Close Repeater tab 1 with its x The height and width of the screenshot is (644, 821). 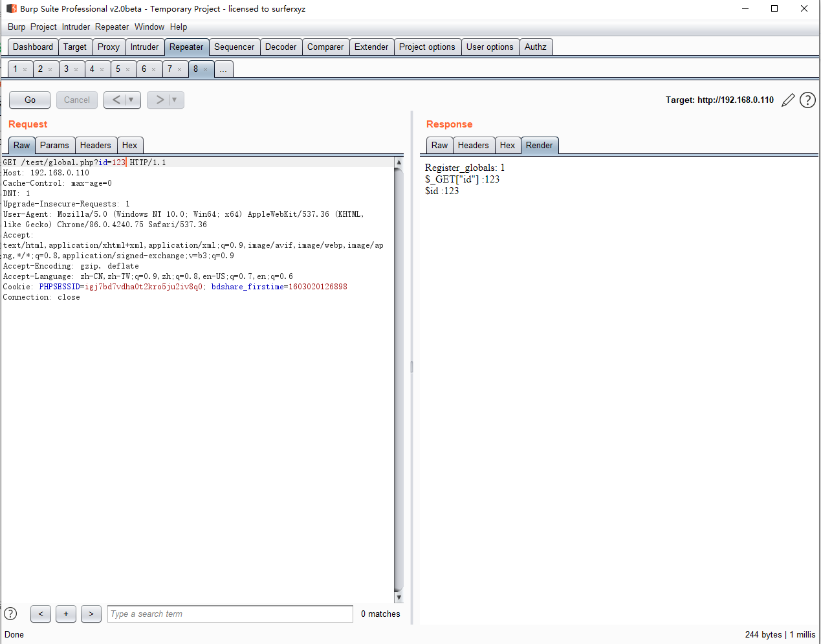pyautogui.click(x=25, y=69)
